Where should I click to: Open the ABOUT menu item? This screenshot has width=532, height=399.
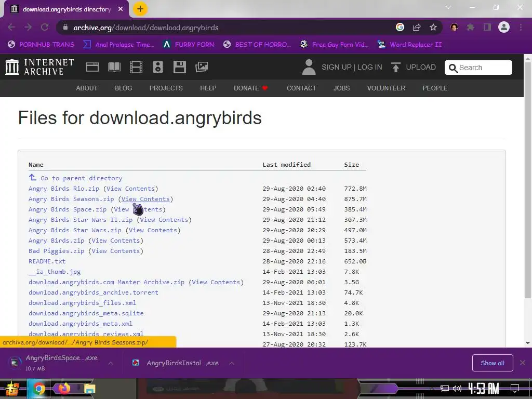pos(87,88)
